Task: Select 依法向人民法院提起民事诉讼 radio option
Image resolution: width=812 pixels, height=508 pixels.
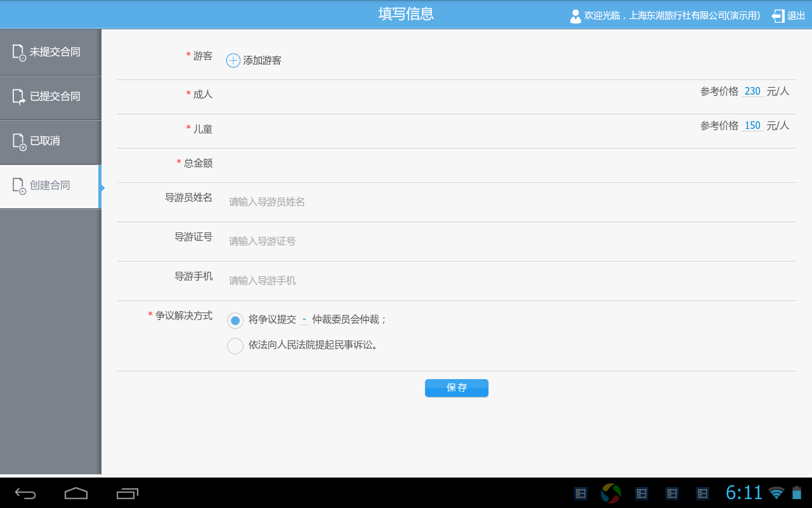Action: (235, 346)
